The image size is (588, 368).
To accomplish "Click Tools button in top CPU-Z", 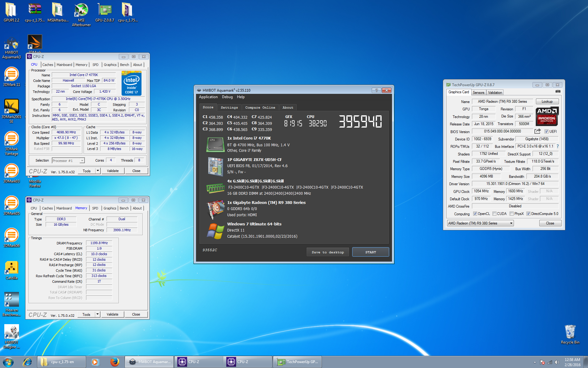I will click(x=87, y=171).
